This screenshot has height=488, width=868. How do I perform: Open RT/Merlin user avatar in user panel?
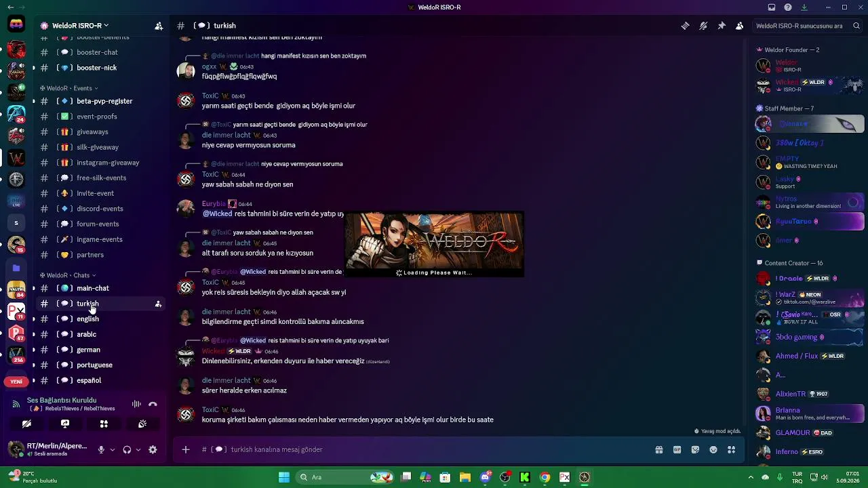click(x=16, y=449)
